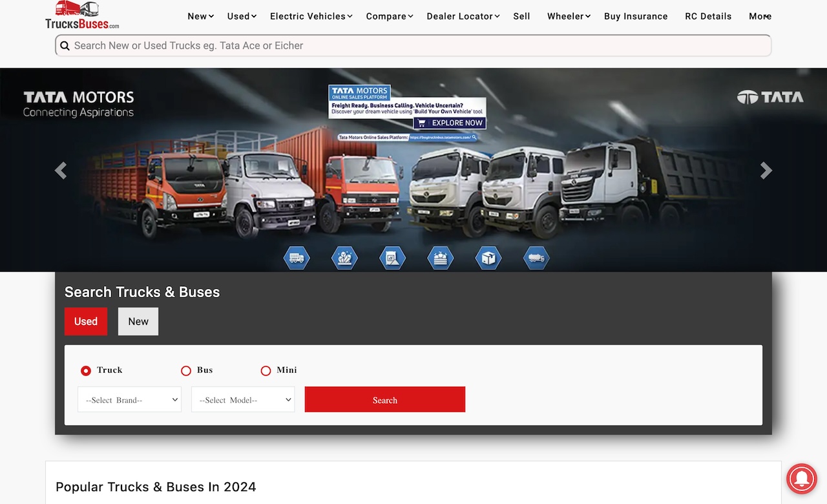Click the Tata Motors Online Sales Platform badge
This screenshot has height=504, width=827.
pos(359,92)
